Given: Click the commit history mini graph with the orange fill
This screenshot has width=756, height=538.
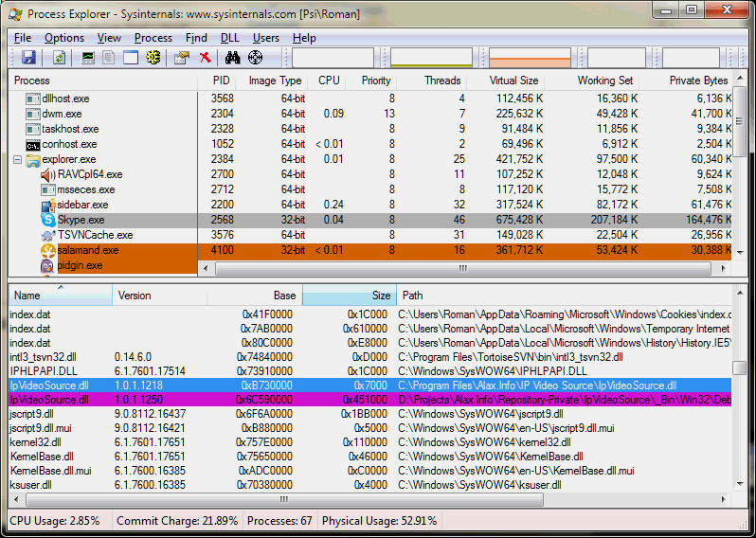Looking at the screenshot, I should pyautogui.click(x=530, y=58).
